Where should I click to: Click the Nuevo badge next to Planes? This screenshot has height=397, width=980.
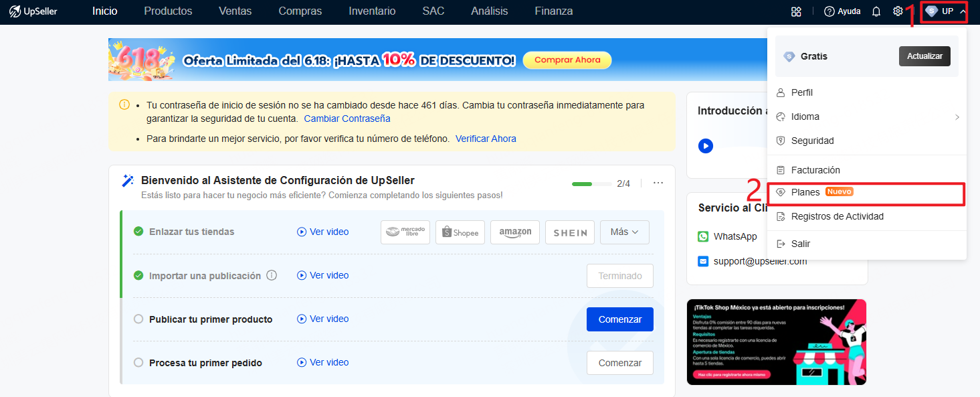840,191
